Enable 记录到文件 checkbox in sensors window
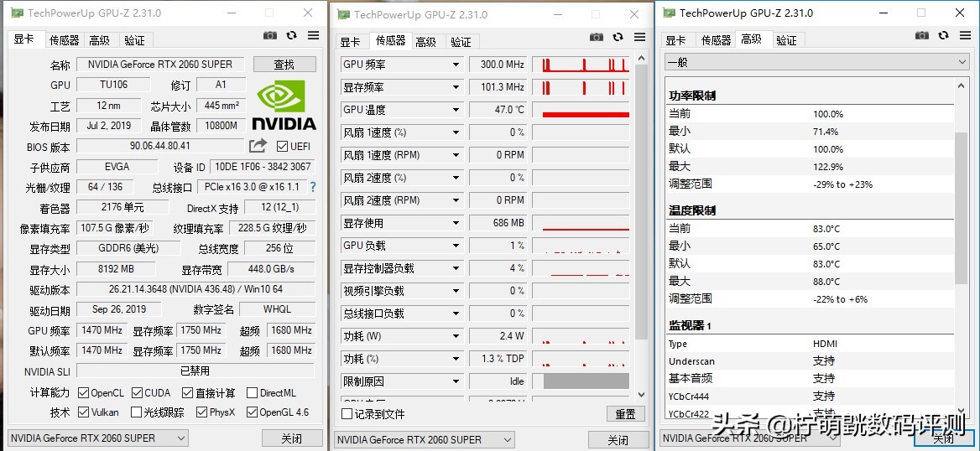980x451 pixels. point(347,413)
